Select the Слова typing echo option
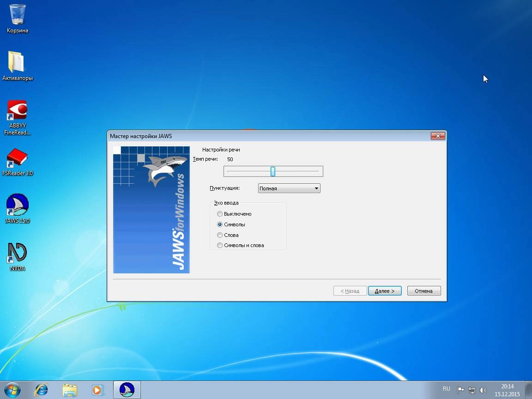 click(228, 235)
